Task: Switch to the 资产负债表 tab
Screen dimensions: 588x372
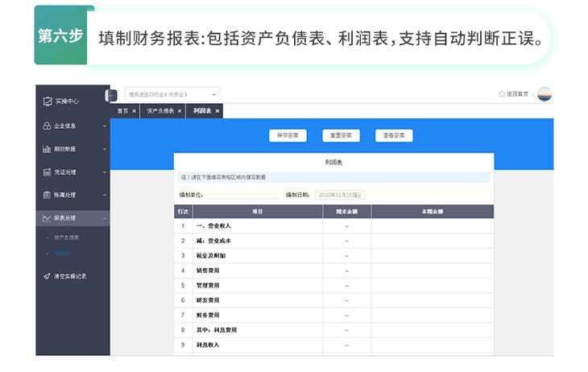Action: [159, 111]
